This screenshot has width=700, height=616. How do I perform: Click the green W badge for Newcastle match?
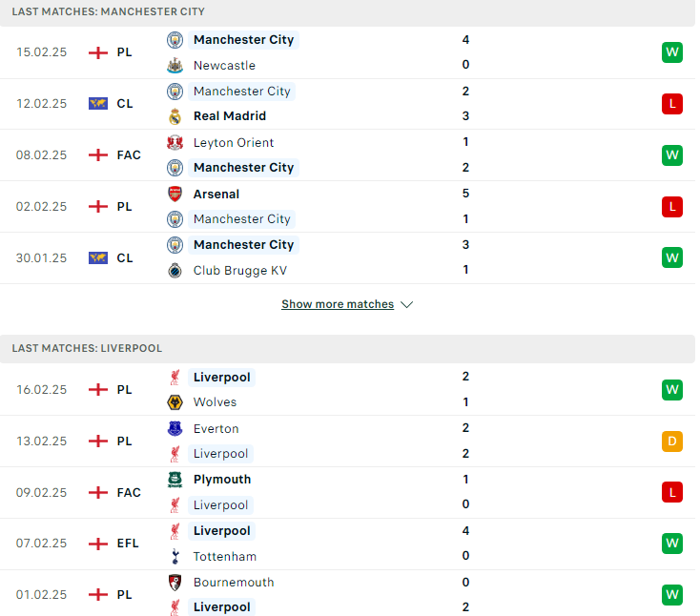pos(672,52)
